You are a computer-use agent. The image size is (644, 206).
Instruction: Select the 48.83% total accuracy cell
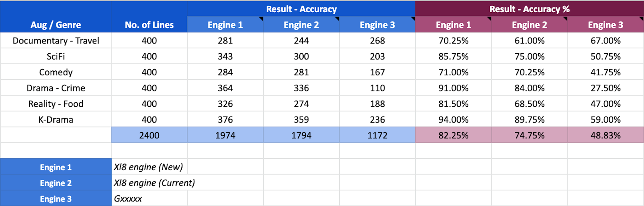click(x=605, y=135)
